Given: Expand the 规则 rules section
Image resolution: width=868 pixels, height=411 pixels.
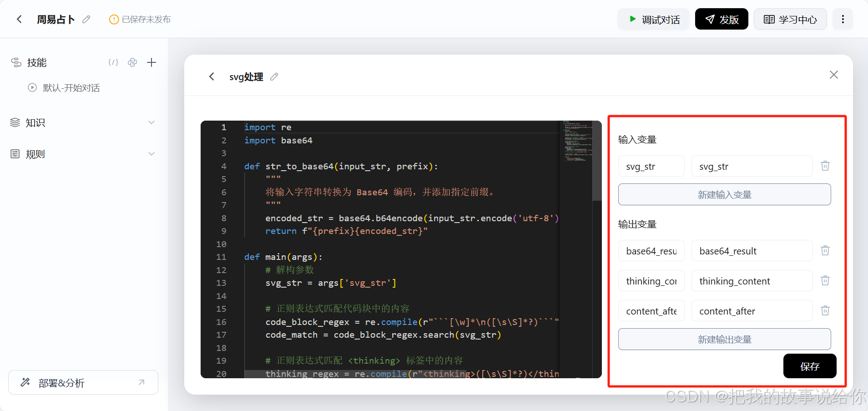Looking at the screenshot, I should point(151,154).
